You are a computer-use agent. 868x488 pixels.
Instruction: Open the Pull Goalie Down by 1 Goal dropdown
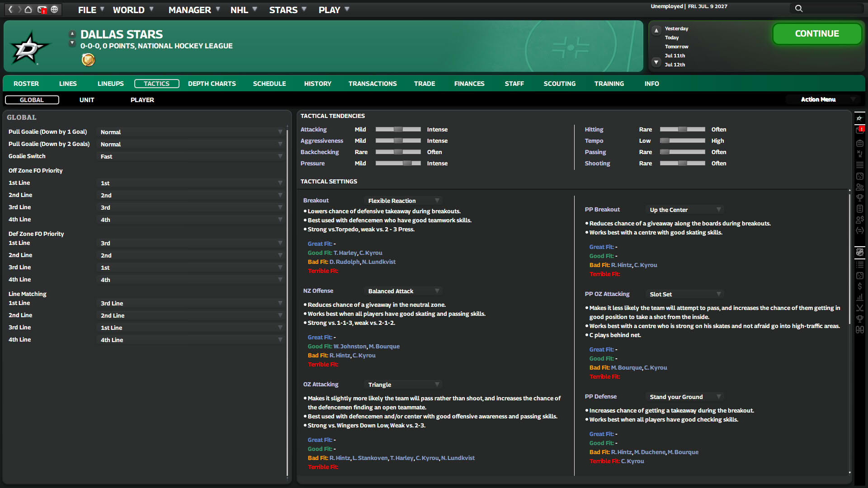tap(191, 132)
